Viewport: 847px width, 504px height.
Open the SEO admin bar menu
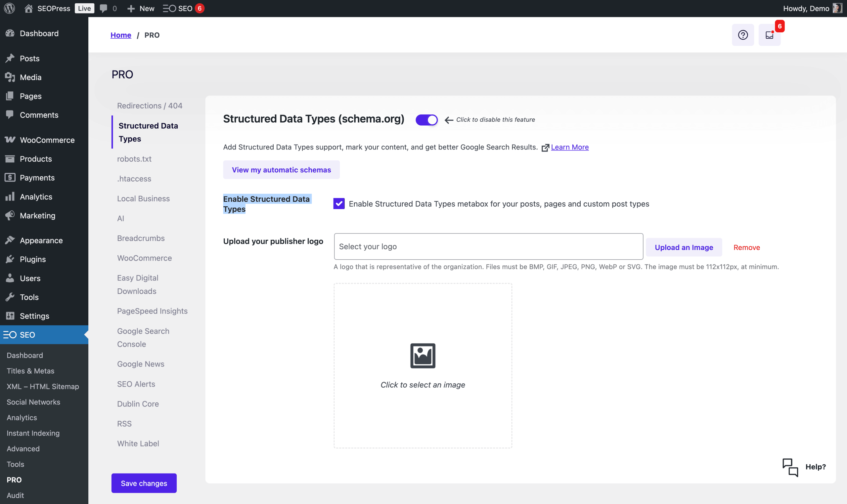(178, 8)
